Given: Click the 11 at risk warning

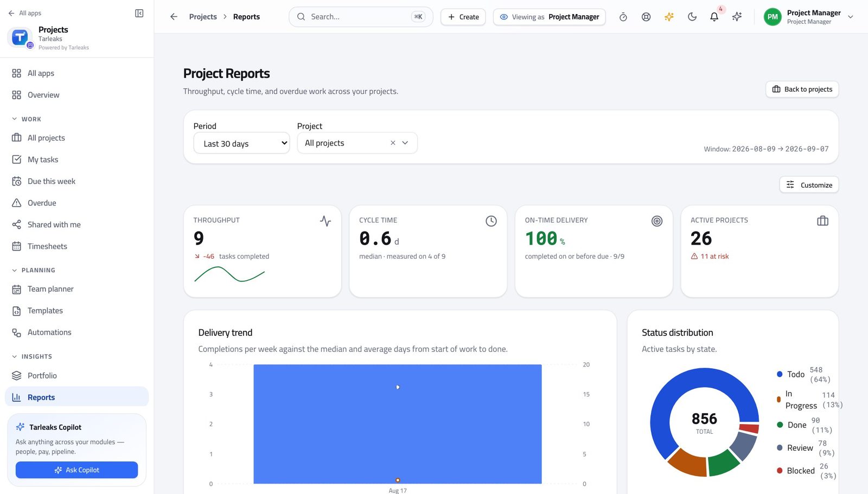Looking at the screenshot, I should [710, 256].
